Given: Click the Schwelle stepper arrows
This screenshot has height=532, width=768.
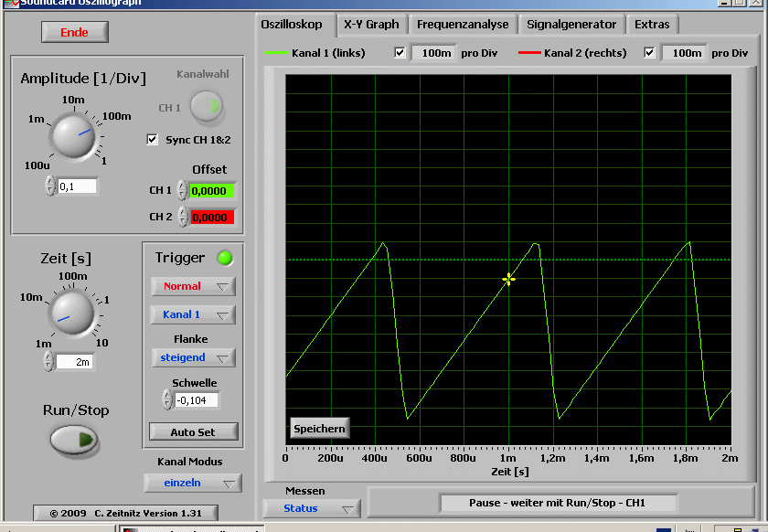Looking at the screenshot, I should coord(167,399).
